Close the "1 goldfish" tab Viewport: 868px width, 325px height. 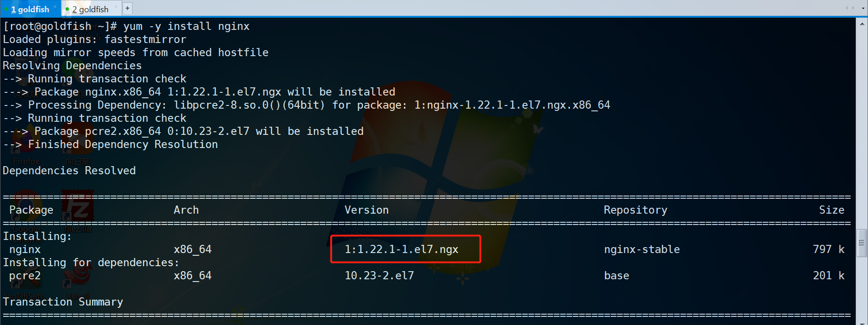55,7
